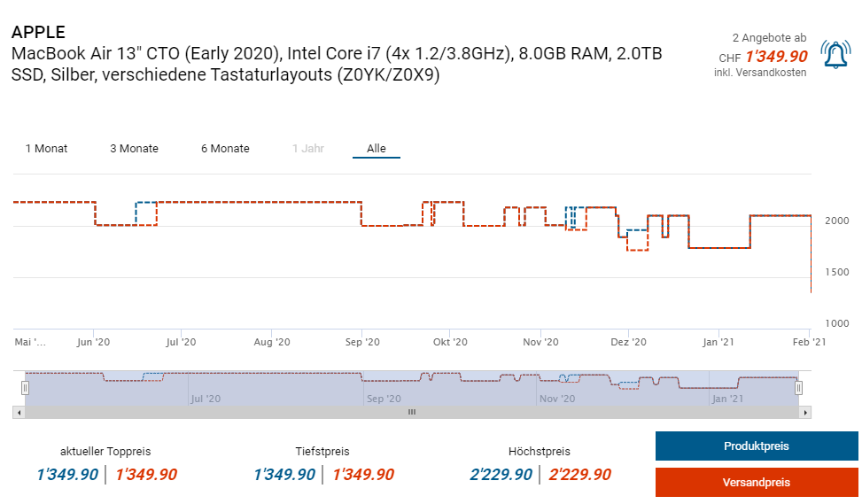
Task: Click the scrollbar's center grip handle
Action: 411,412
